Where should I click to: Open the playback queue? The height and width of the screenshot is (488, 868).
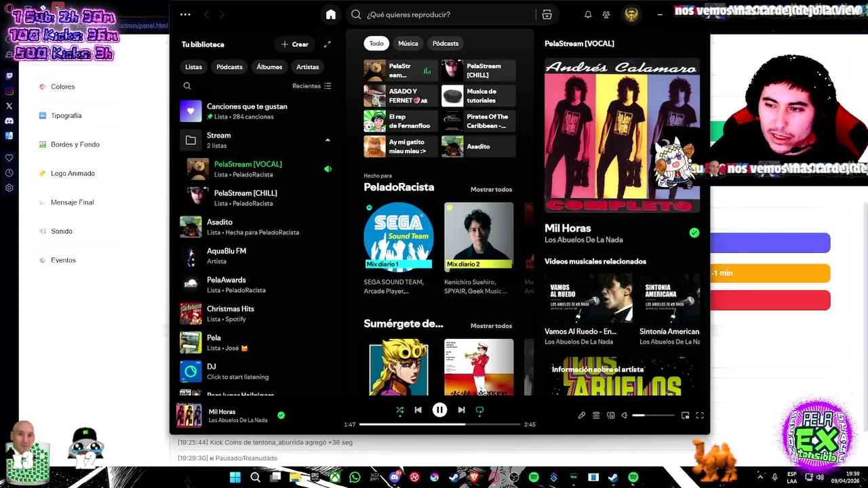596,415
